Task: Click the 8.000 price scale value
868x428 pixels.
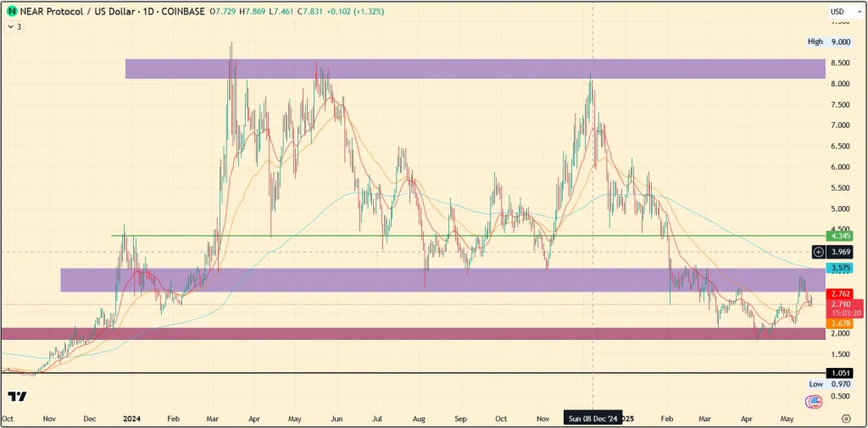Action: (840, 84)
